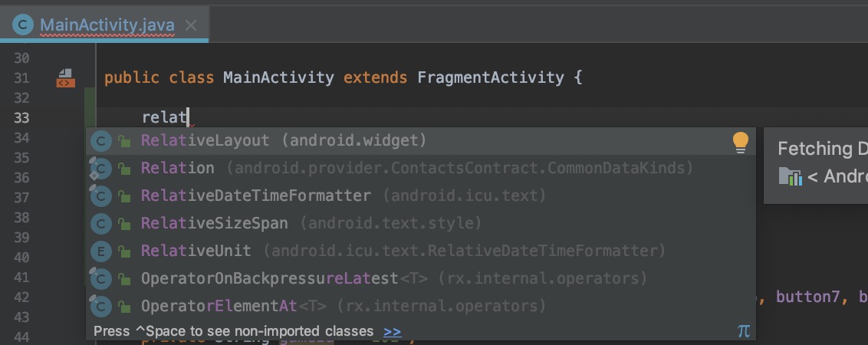Select the RelativeSizeSpan completion entry
The height and width of the screenshot is (345, 868).
point(215,224)
